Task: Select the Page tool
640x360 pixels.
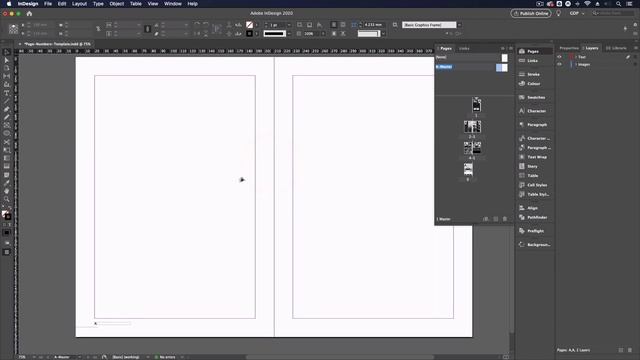Action: point(7,68)
